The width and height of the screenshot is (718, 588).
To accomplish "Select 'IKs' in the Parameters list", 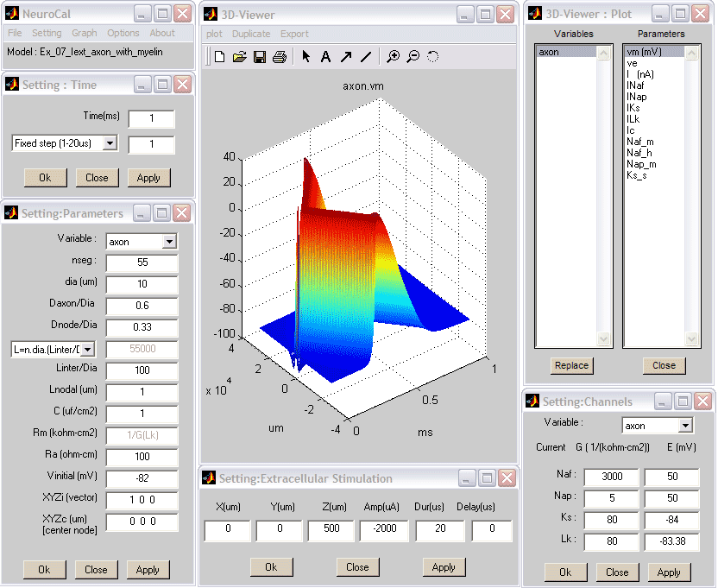I will 633,108.
